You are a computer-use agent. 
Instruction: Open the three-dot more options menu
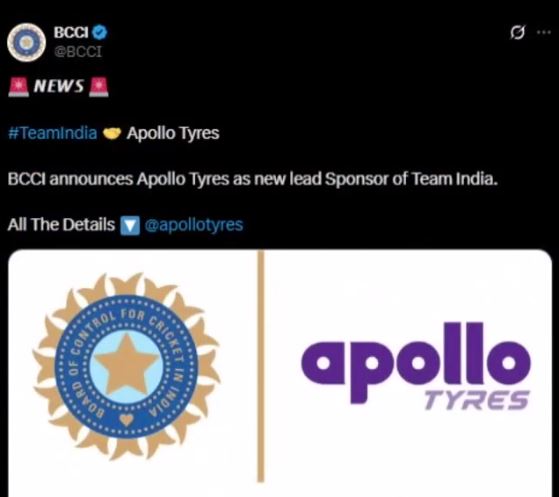click(x=544, y=32)
